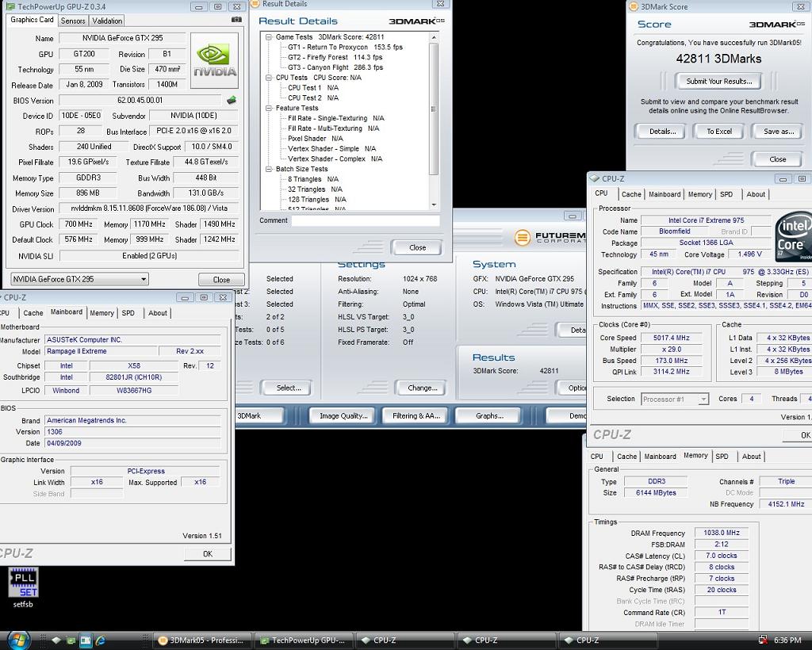Open Filtering & AA in 3DMark05

pos(416,415)
